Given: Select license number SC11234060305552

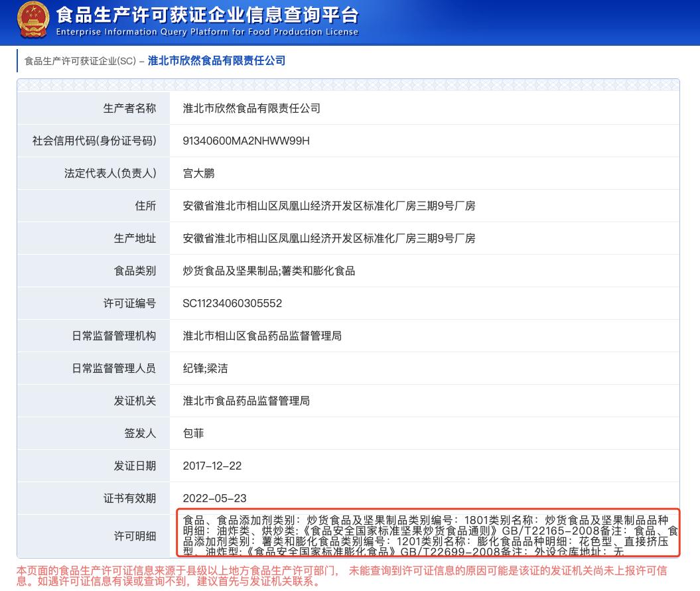Looking at the screenshot, I should pos(233,303).
